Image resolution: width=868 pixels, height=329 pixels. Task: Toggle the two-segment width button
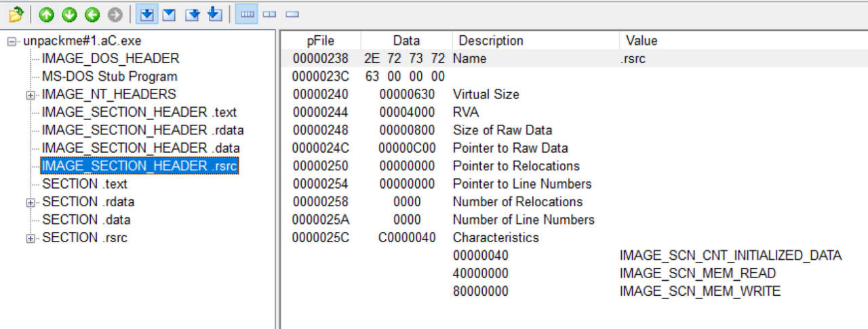(269, 14)
